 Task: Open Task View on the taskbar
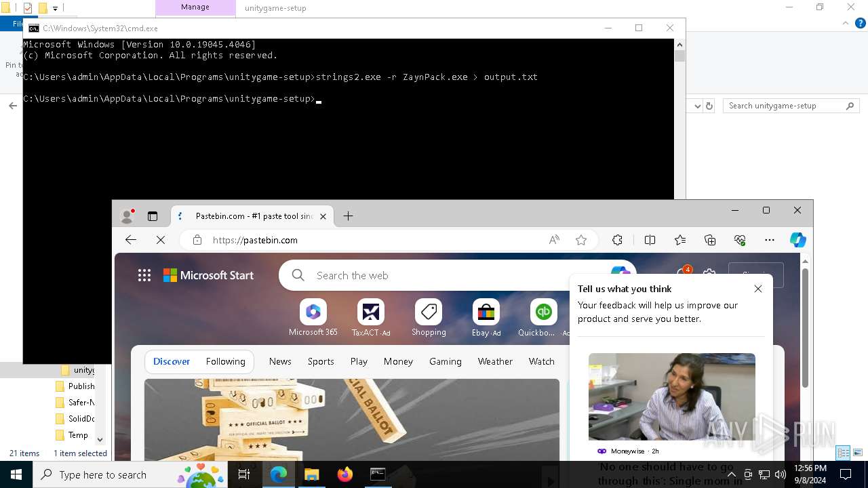244,474
